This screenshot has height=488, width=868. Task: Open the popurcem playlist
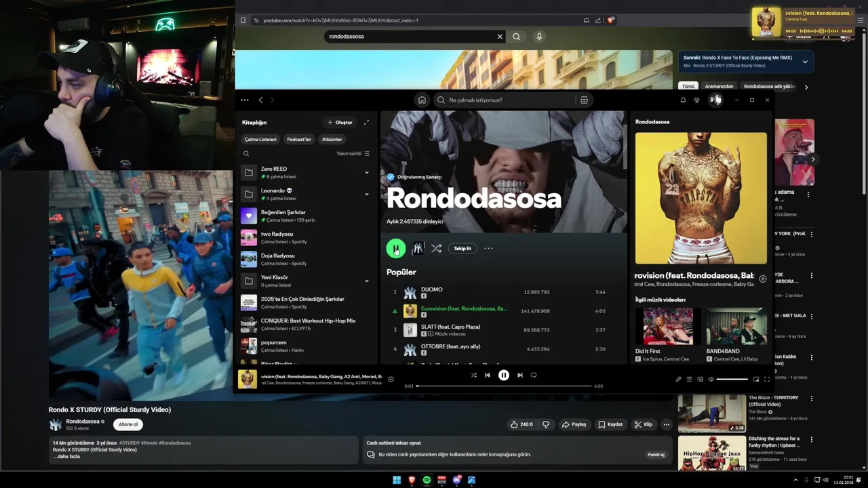coord(306,346)
